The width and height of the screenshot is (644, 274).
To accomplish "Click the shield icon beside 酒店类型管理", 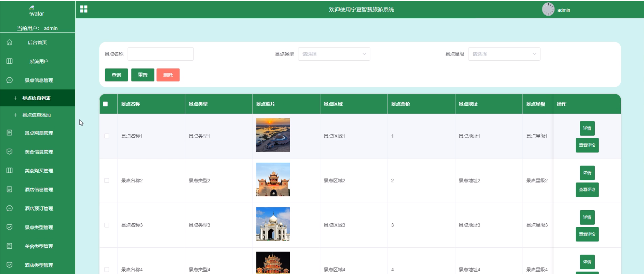I will point(9,265).
